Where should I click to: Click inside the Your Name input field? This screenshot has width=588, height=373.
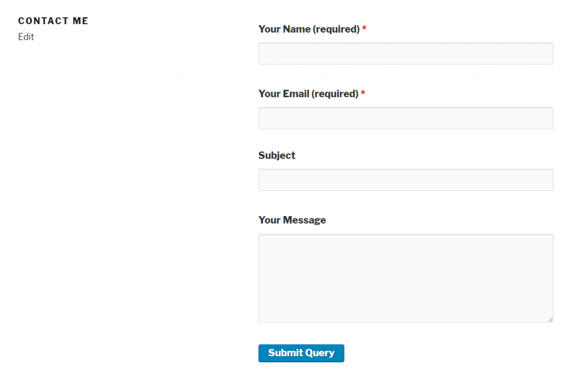point(405,53)
